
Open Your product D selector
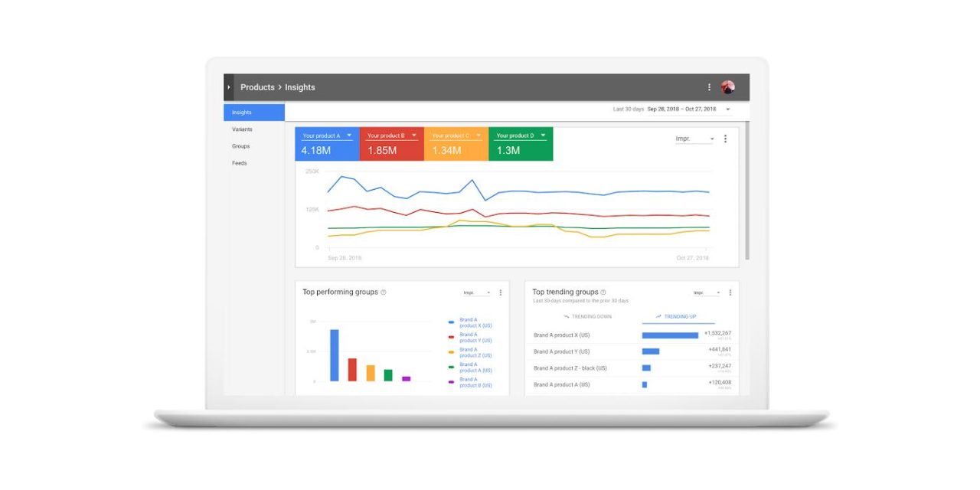pos(542,136)
